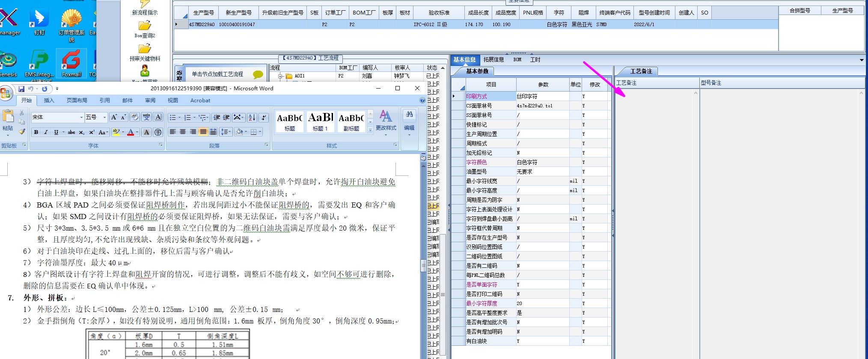Open the 拓展信息 tab in the process panel
Image resolution: width=868 pixels, height=359 pixels.
[x=493, y=60]
